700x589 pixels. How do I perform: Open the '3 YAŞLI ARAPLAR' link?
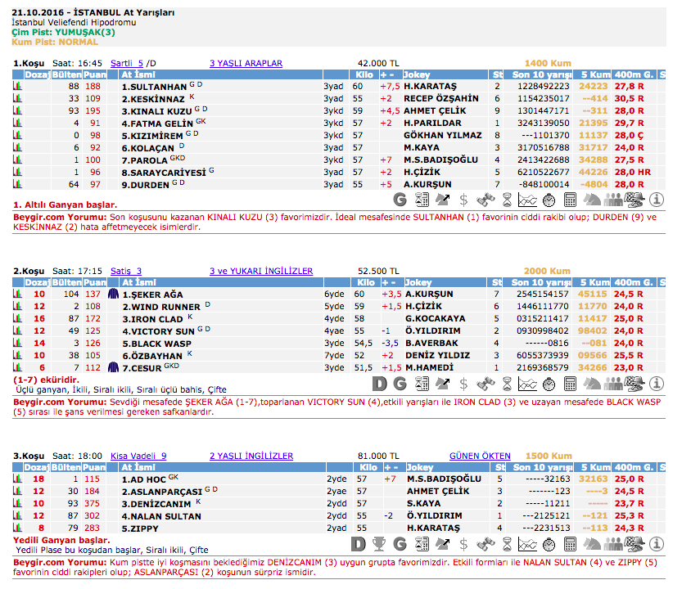coord(246,63)
